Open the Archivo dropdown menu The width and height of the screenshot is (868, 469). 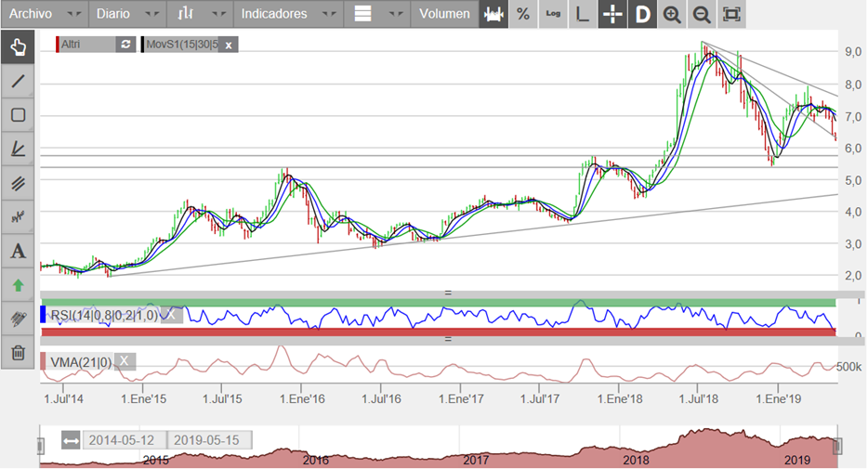[44, 14]
